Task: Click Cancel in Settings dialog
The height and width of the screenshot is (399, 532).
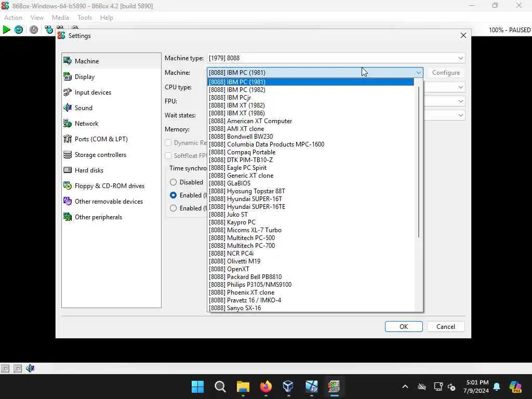Action: point(445,326)
